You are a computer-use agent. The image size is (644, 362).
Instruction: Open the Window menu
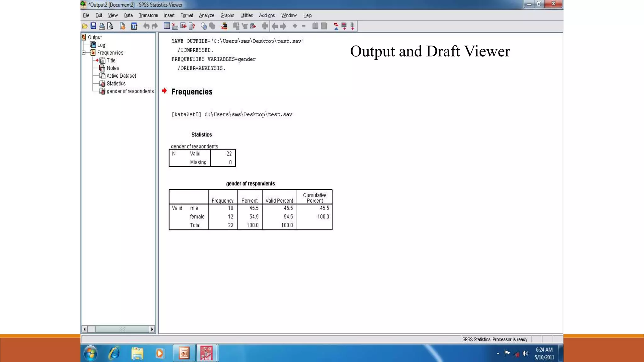pyautogui.click(x=289, y=15)
